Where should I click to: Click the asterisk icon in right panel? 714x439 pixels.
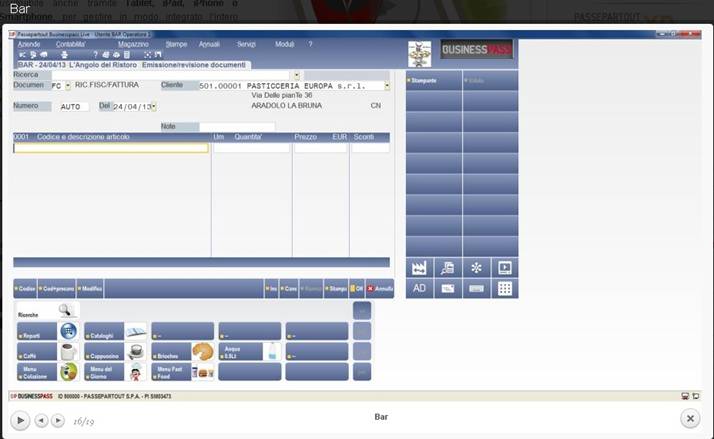(x=476, y=268)
